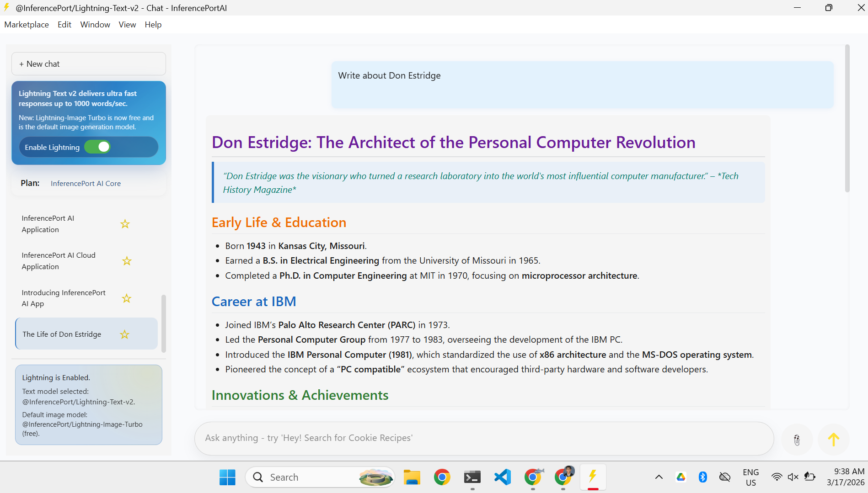The width and height of the screenshot is (868, 493).
Task: Click the lightning bolt app icon in title bar
Action: click(7, 7)
